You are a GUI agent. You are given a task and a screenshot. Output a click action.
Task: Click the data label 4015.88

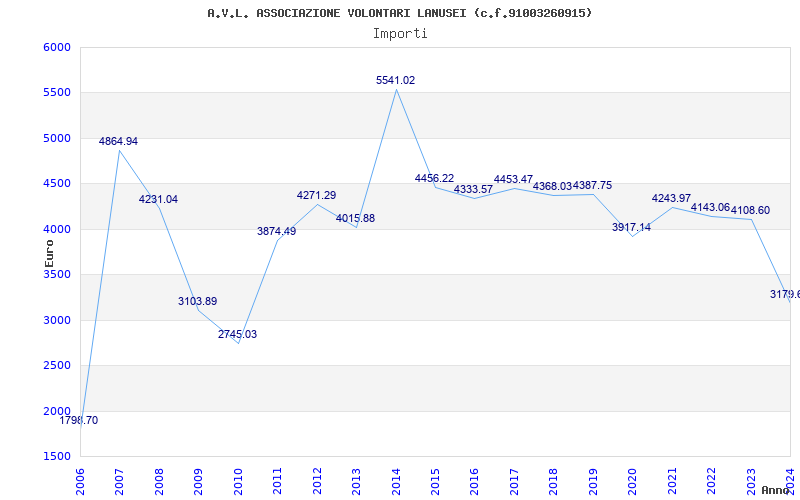pos(355,218)
